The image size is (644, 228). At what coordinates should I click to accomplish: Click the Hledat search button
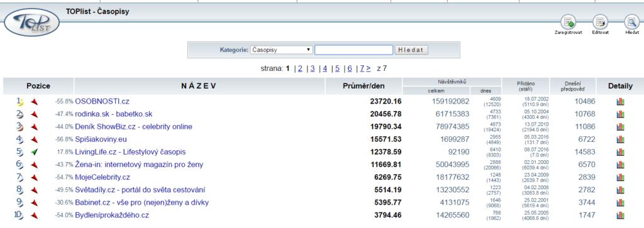(411, 50)
